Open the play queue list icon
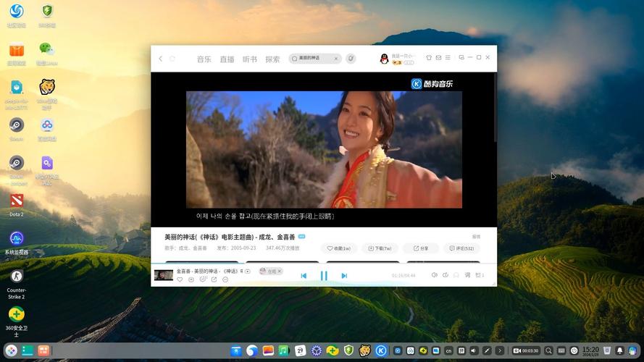Viewport: 644px width, 362px height. click(x=480, y=275)
